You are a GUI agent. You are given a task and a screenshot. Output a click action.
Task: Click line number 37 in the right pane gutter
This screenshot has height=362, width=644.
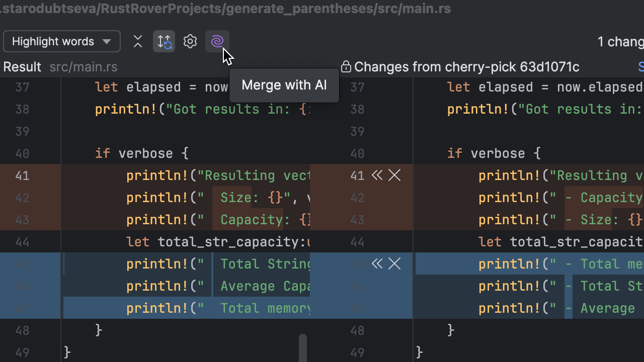[357, 87]
